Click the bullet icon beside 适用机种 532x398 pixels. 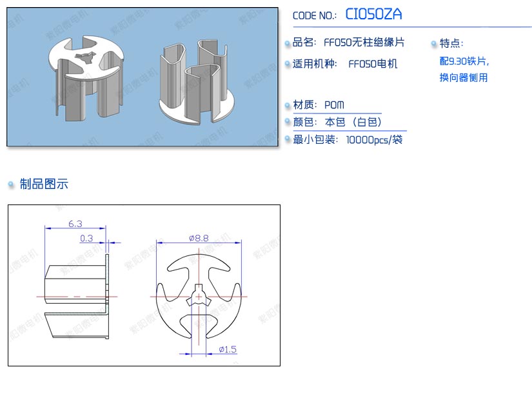coord(288,65)
